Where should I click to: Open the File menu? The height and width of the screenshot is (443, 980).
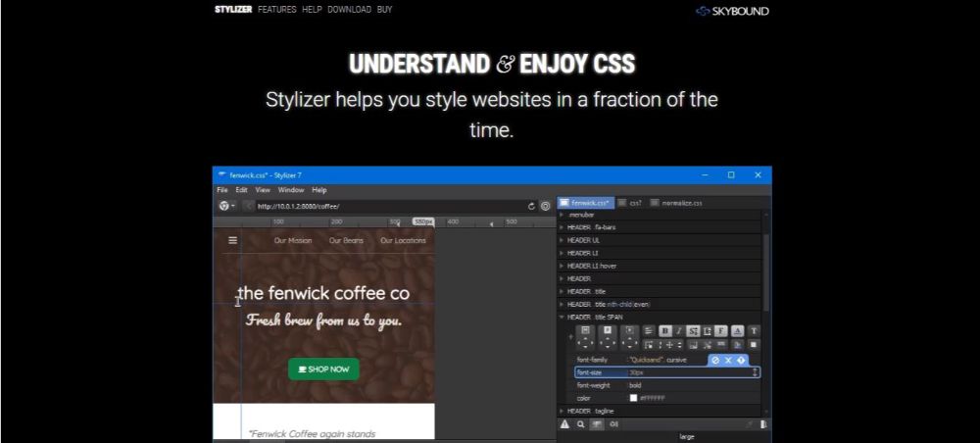(221, 190)
